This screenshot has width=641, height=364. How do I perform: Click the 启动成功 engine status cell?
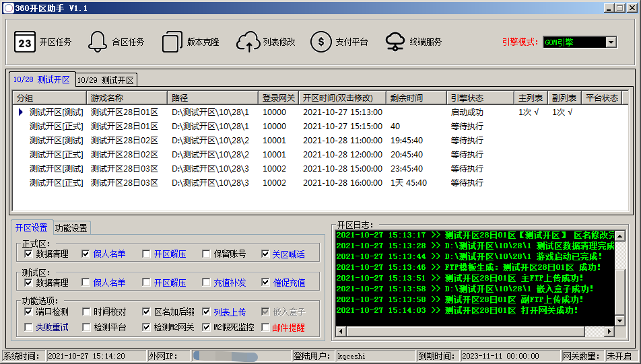point(467,112)
